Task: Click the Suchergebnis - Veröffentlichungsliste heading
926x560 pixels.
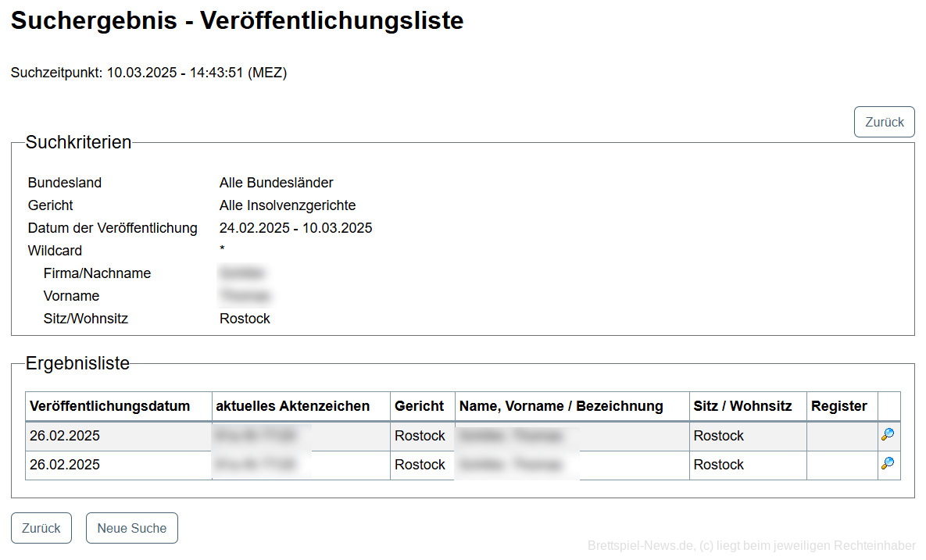Action: click(x=237, y=21)
